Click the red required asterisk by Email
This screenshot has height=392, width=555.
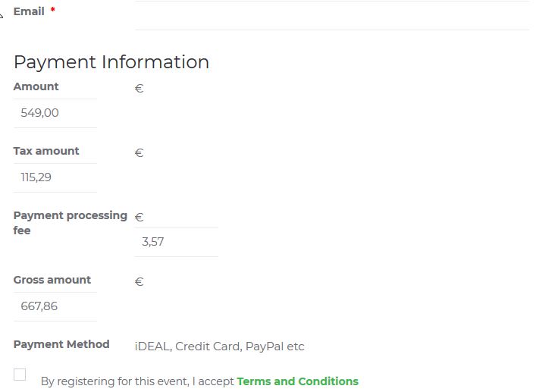pos(52,11)
